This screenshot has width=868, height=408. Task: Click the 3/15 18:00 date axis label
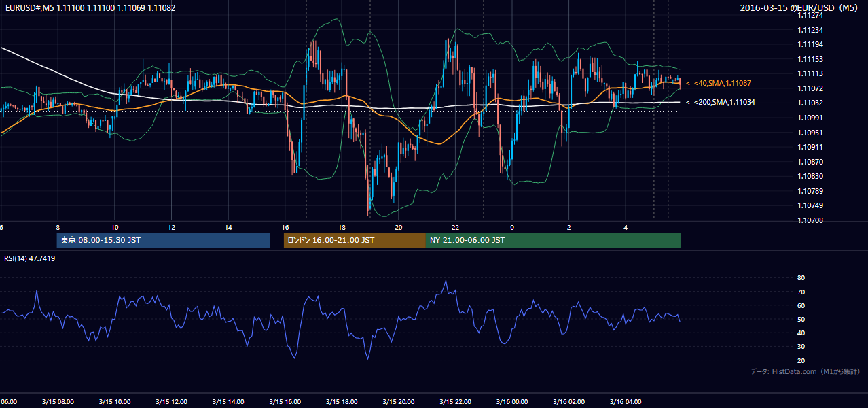click(341, 401)
